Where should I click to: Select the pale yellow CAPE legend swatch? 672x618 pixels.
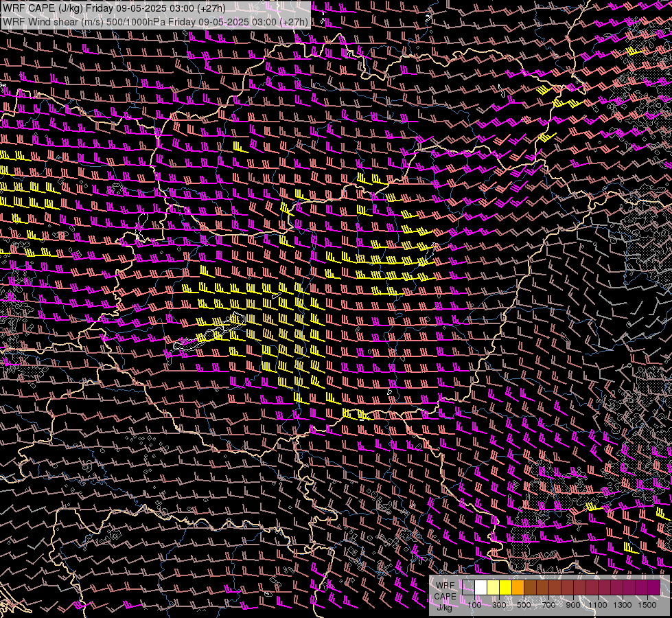click(x=494, y=587)
